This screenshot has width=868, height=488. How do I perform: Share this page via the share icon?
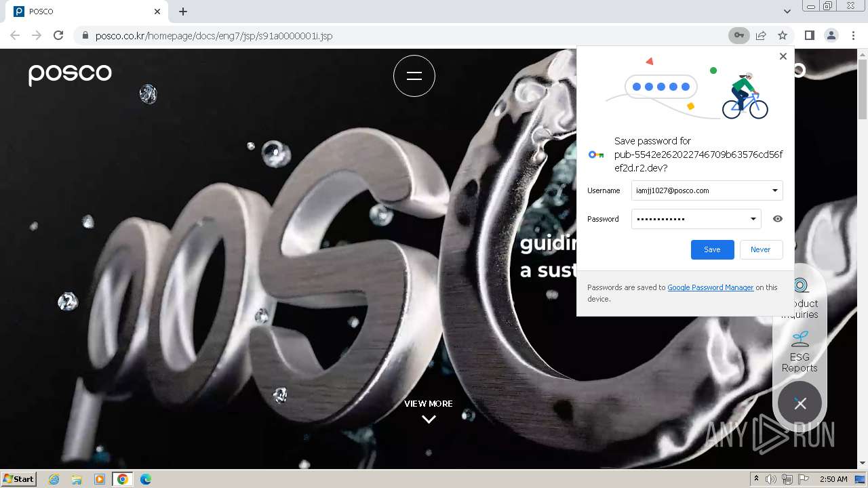(761, 35)
